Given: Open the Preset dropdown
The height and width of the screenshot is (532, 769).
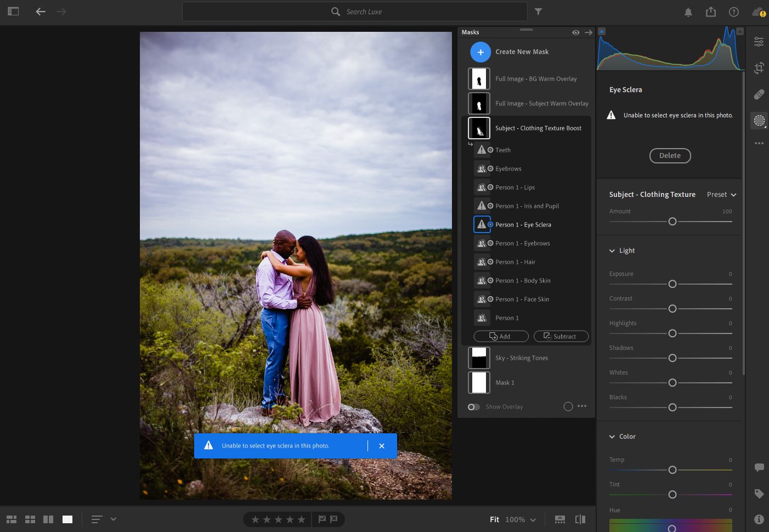Looking at the screenshot, I should [x=721, y=195].
